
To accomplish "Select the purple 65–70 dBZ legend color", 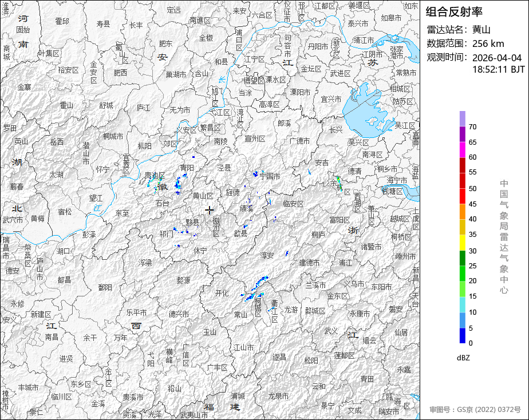I will point(462,134).
